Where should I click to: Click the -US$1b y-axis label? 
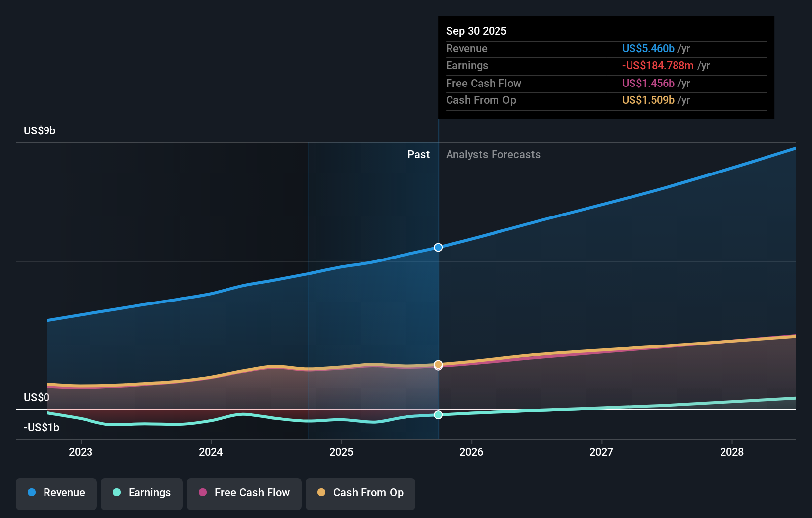click(x=42, y=428)
